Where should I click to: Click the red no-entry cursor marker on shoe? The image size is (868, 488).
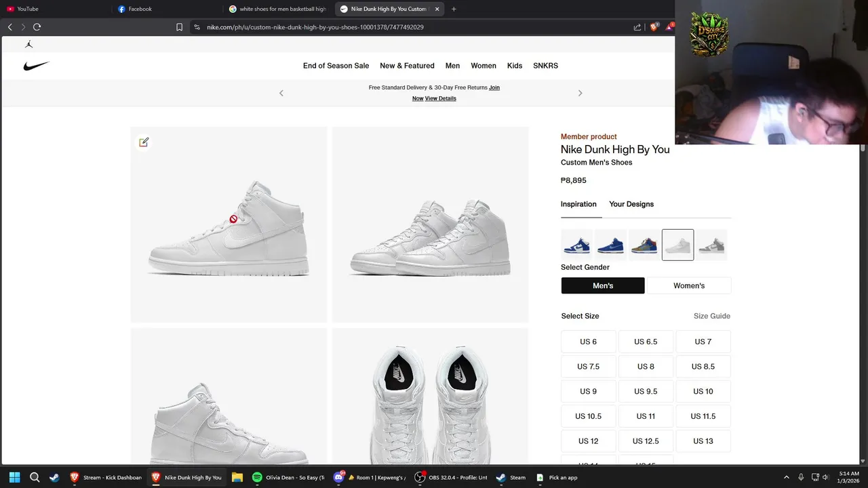tap(233, 219)
